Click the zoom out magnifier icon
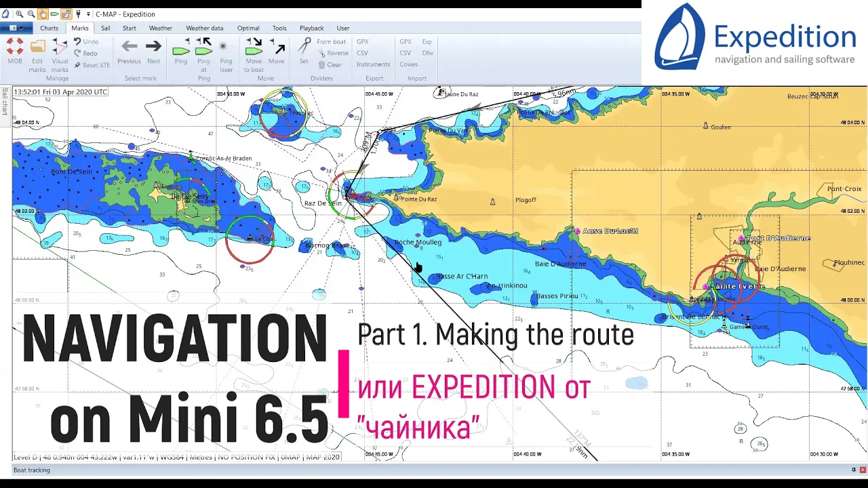The image size is (868, 488). [x=31, y=14]
